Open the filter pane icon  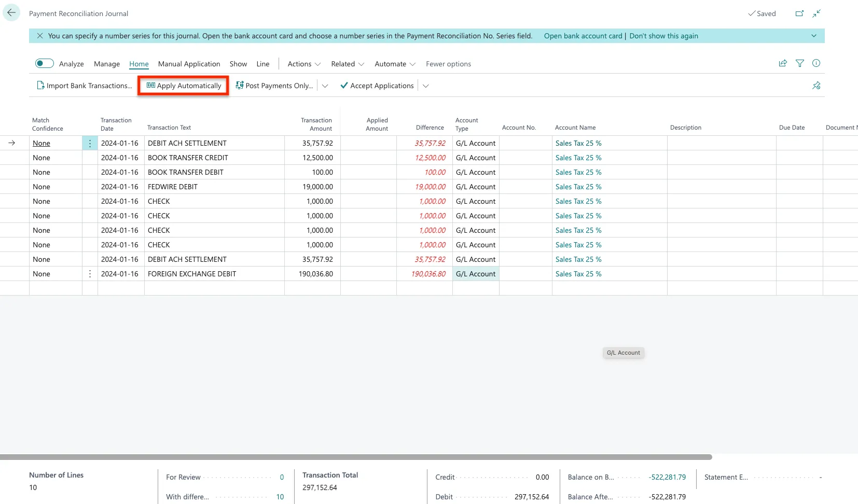[800, 63]
